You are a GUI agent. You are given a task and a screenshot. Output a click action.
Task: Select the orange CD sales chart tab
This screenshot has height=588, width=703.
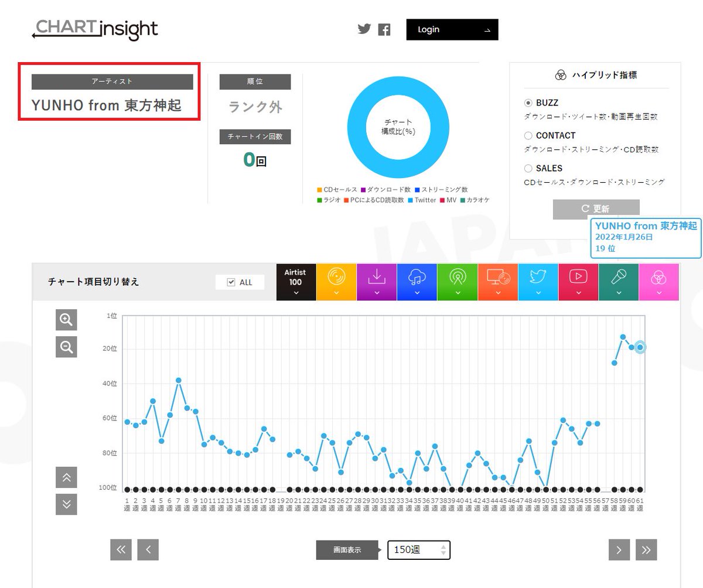tap(336, 282)
